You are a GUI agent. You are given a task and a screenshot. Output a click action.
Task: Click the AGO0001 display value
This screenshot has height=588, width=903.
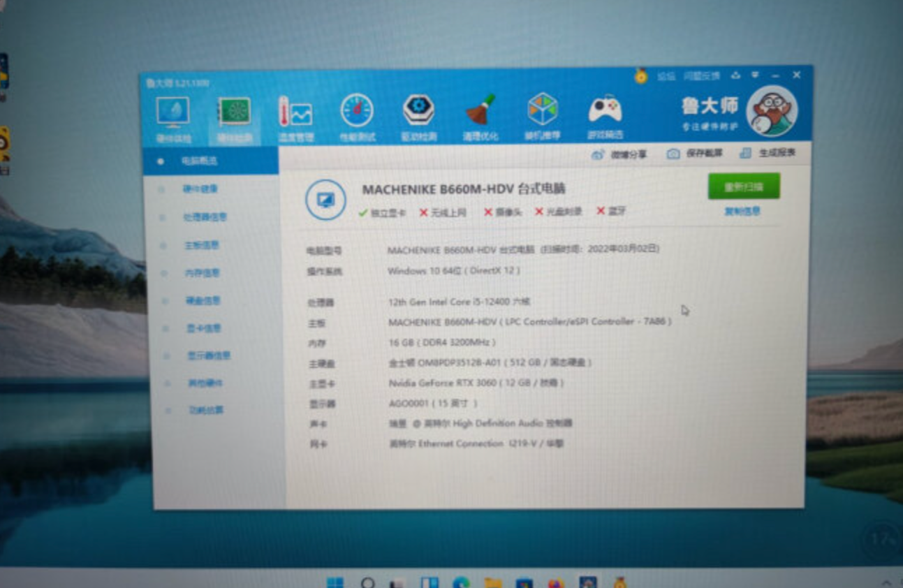[x=434, y=403]
